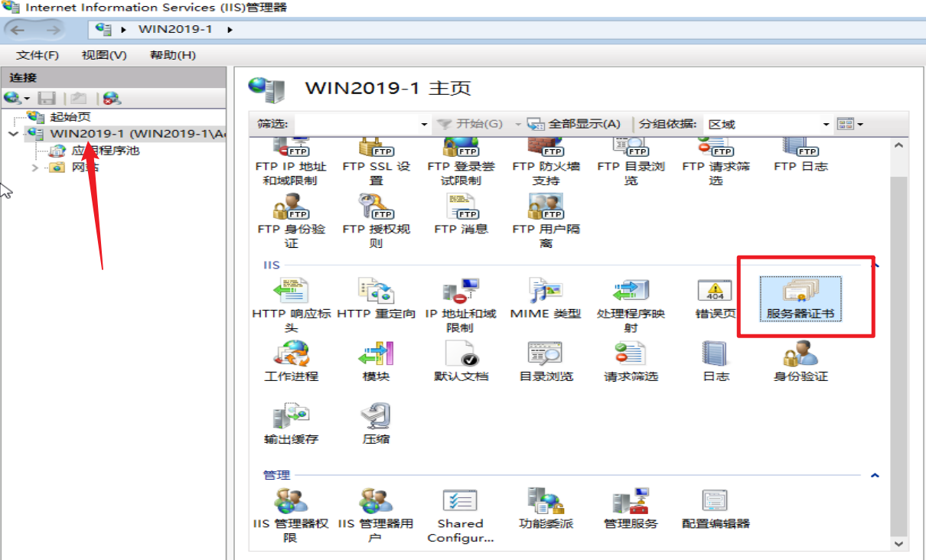Open FTP 防火墙支持 feature
This screenshot has height=560, width=926.
pos(546,162)
